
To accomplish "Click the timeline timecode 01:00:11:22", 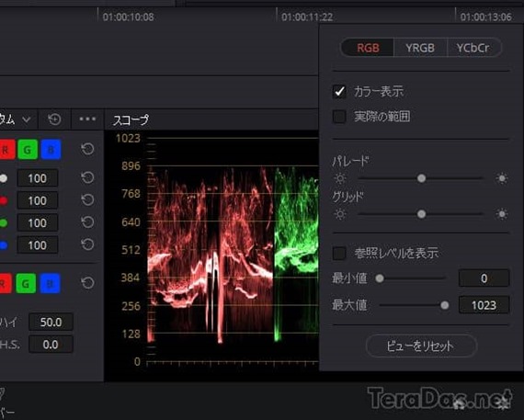I will pos(307,17).
